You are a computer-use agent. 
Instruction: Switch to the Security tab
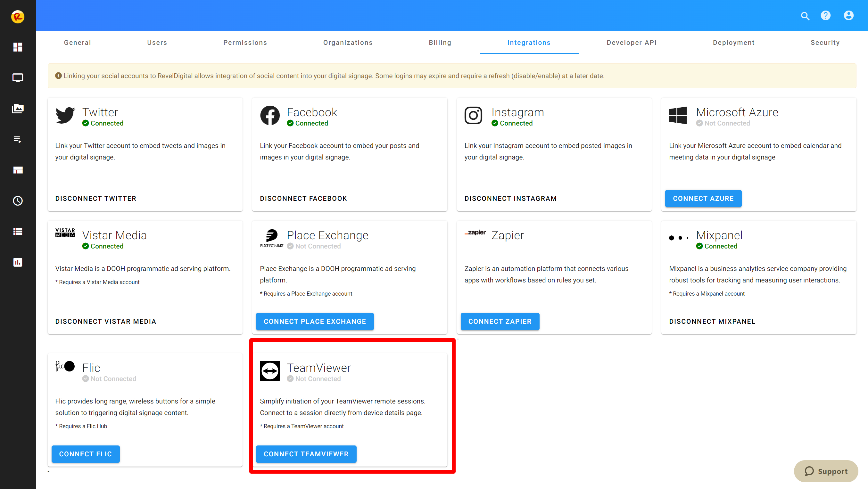click(x=825, y=43)
